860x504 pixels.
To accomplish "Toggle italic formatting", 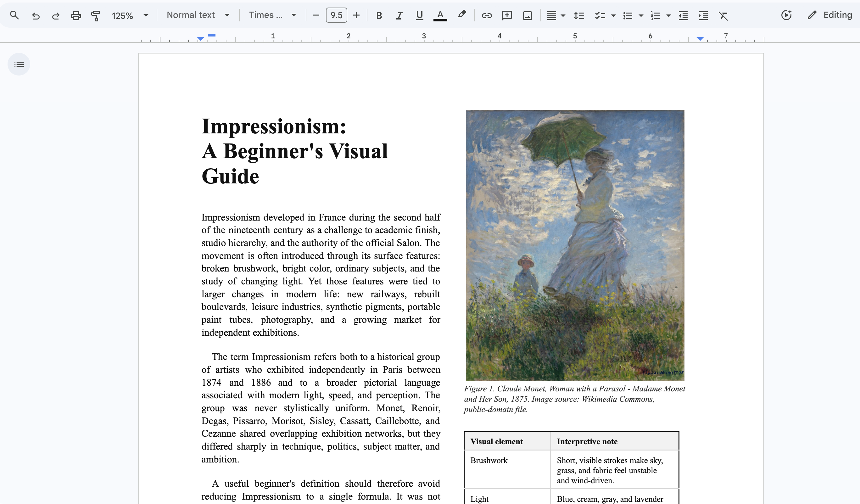I will [399, 15].
